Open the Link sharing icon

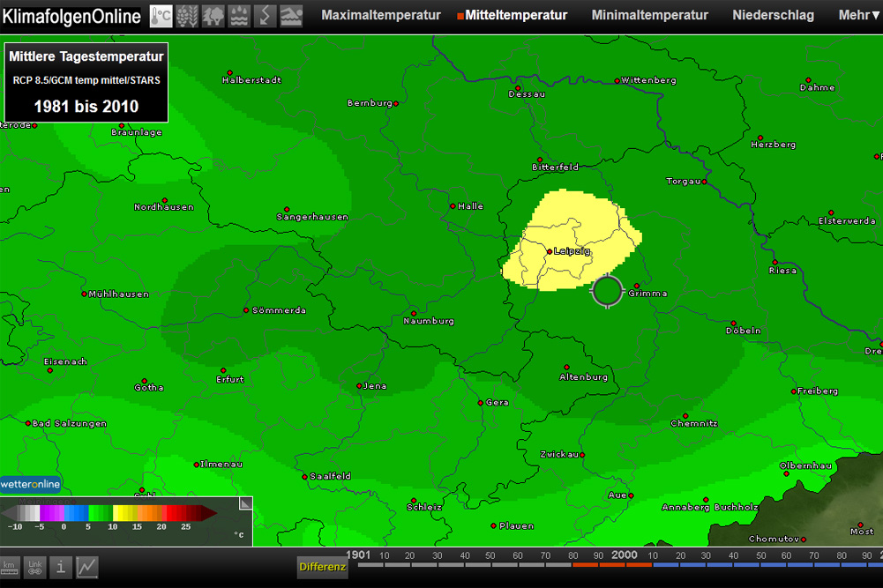tap(36, 567)
